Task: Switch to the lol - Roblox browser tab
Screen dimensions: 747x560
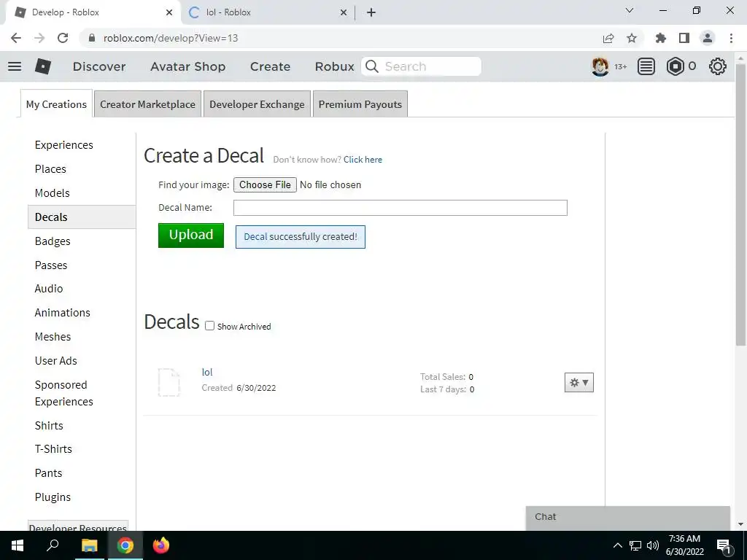Action: point(268,12)
